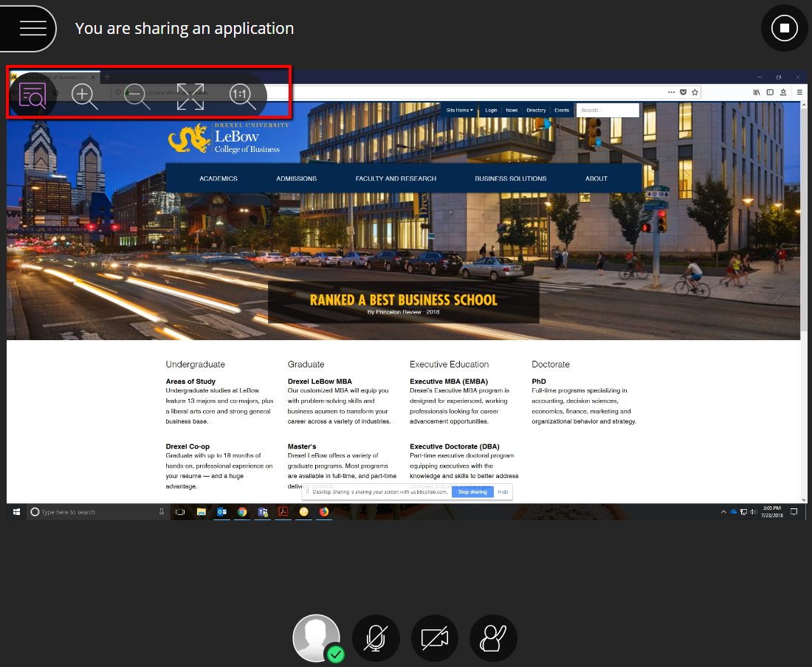Toggle Firefox sidebar icon
Screen dimensions: 812x667
pyautogui.click(x=770, y=92)
